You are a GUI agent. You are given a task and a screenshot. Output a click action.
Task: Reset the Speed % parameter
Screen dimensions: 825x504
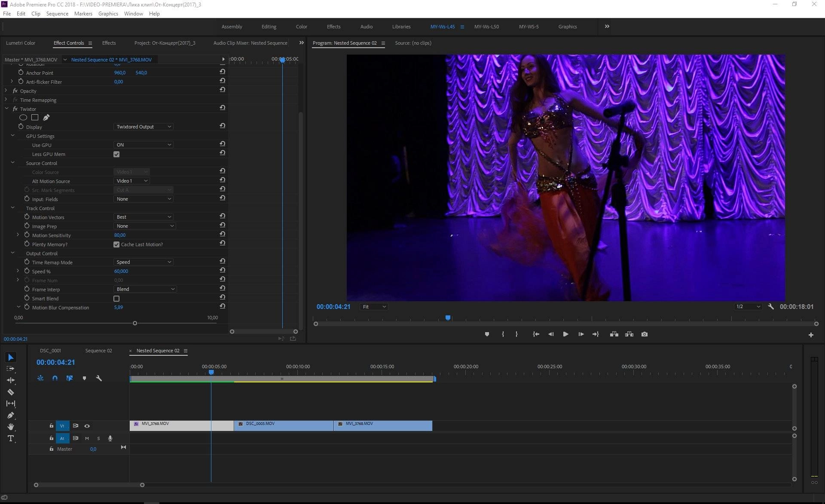click(222, 270)
